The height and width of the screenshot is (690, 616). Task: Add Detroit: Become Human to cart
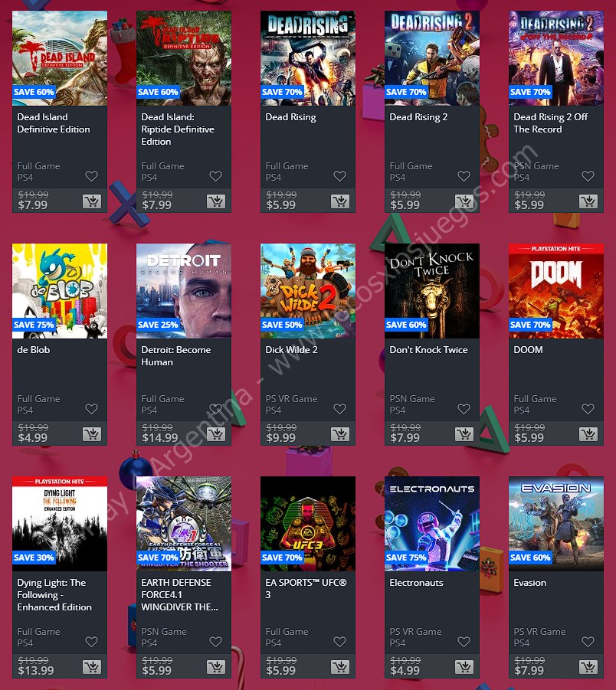click(x=216, y=434)
